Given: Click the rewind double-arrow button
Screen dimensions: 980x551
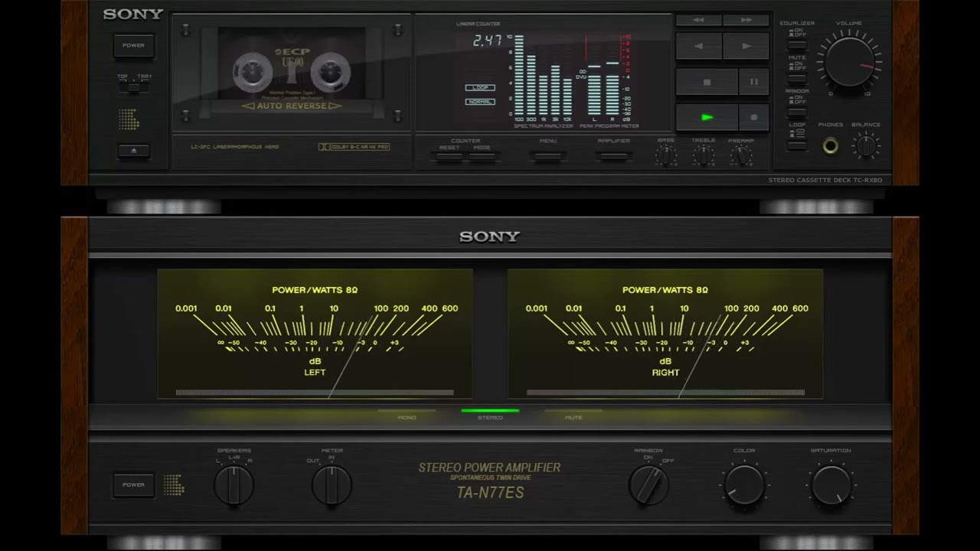Looking at the screenshot, I should (x=698, y=21).
